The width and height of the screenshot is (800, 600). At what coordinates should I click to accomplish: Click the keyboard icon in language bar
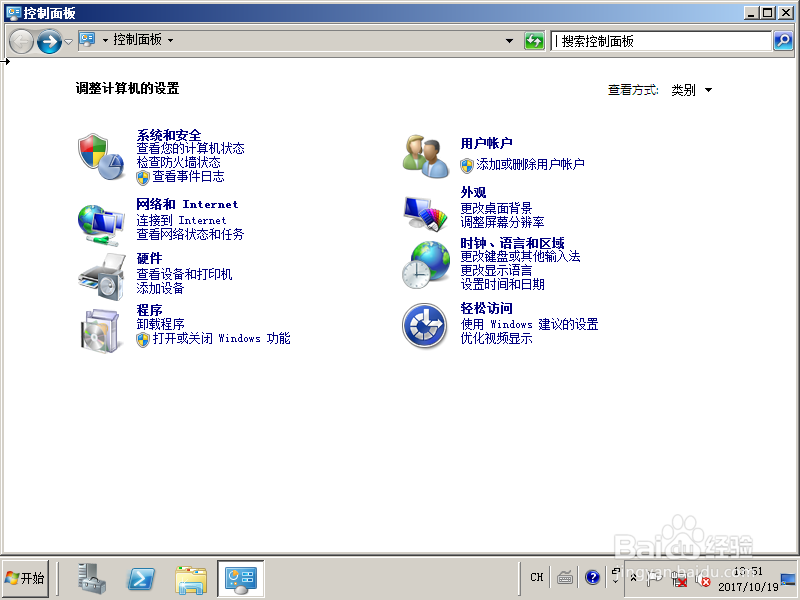pyautogui.click(x=564, y=578)
